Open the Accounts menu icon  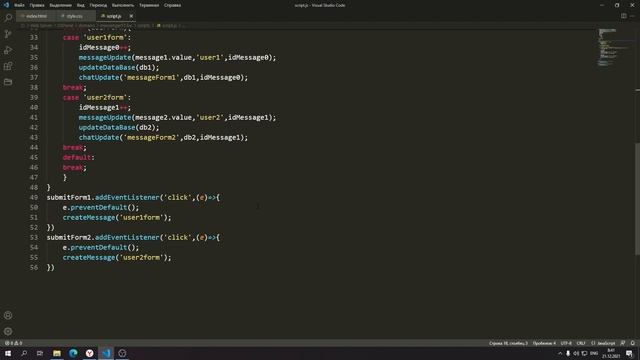pyautogui.click(x=8, y=315)
